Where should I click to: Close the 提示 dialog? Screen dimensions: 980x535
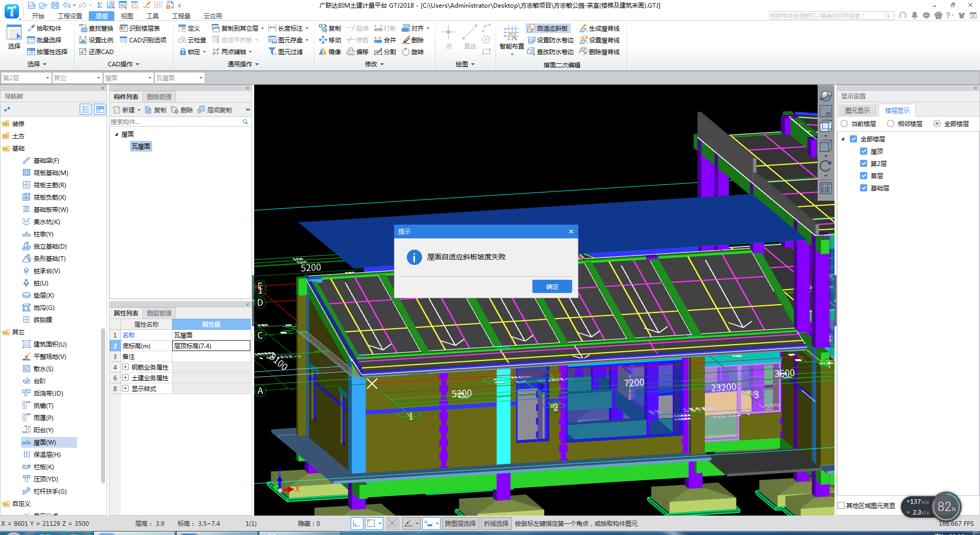coord(571,231)
